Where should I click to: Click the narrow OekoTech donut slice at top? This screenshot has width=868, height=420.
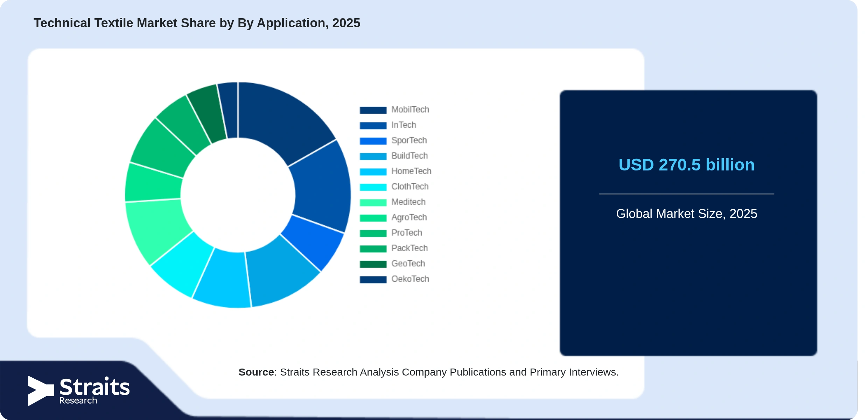click(229, 110)
